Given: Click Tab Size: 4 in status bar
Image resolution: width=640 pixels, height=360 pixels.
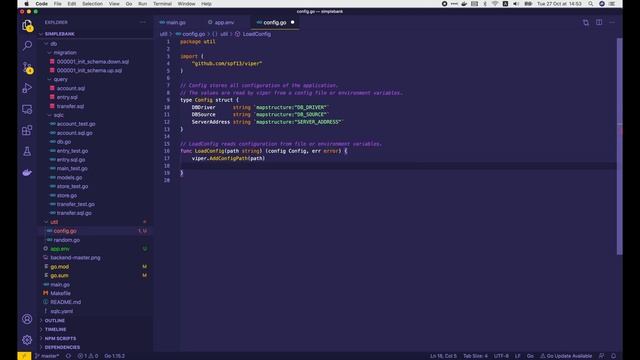Looking at the screenshot, I should pyautogui.click(x=475, y=356).
